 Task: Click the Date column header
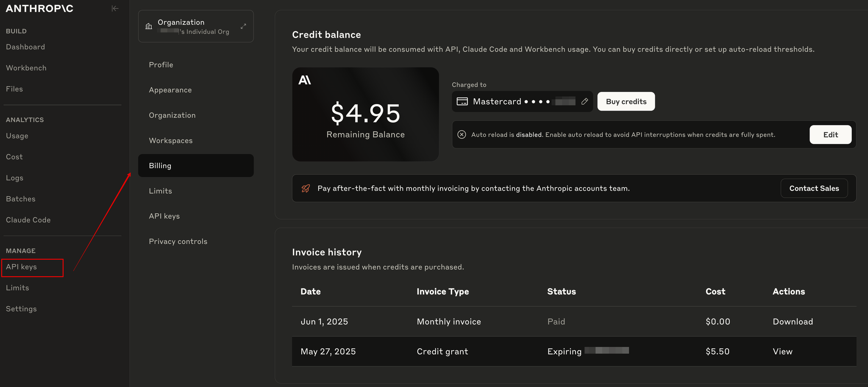(x=311, y=292)
